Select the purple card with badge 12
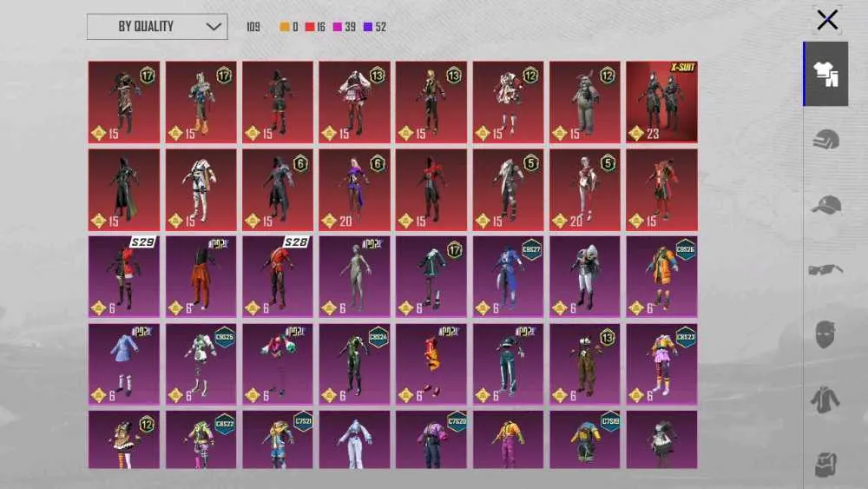 (x=123, y=439)
